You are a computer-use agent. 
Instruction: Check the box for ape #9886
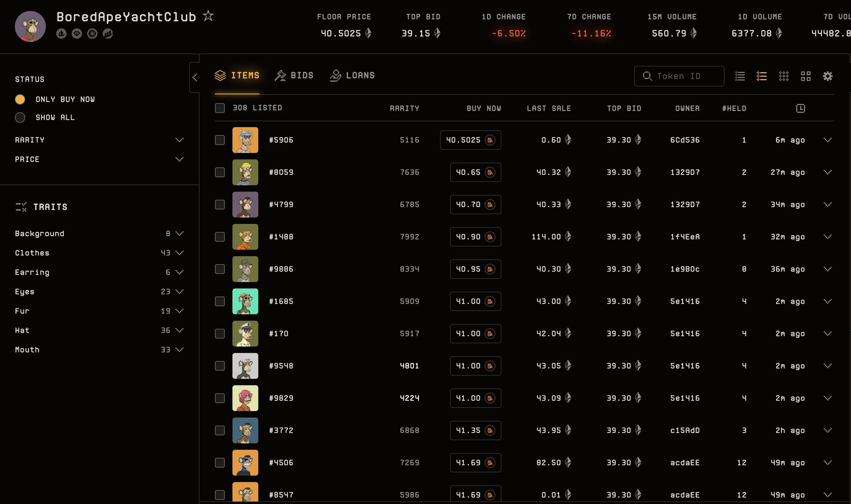pos(220,269)
